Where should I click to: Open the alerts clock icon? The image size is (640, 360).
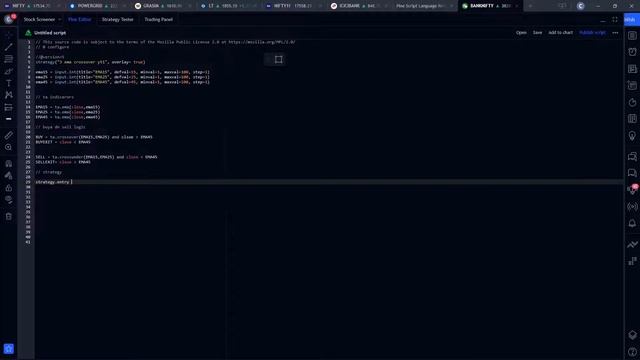coord(632,52)
